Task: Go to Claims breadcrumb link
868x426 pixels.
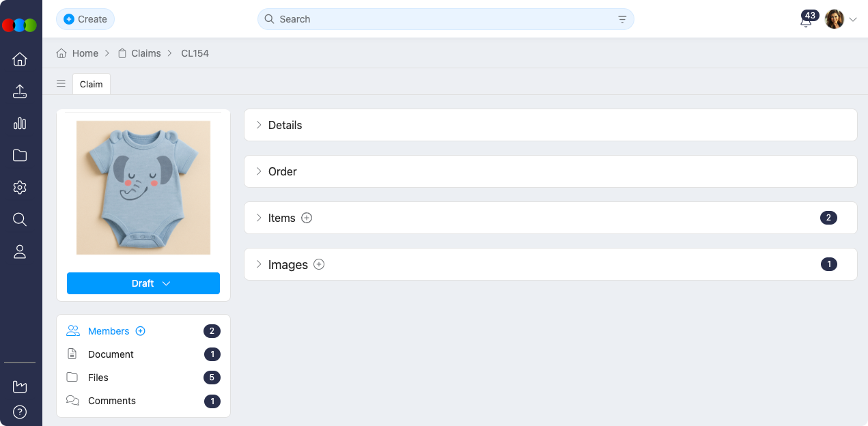Action: [145, 53]
